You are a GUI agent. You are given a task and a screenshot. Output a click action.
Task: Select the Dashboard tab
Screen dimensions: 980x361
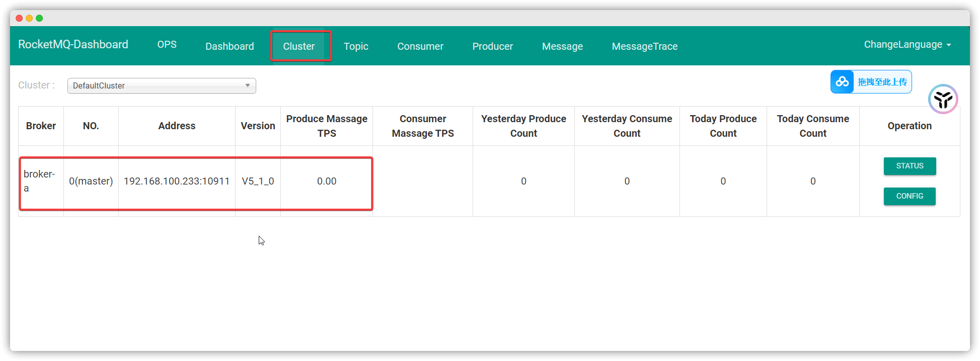point(230,46)
